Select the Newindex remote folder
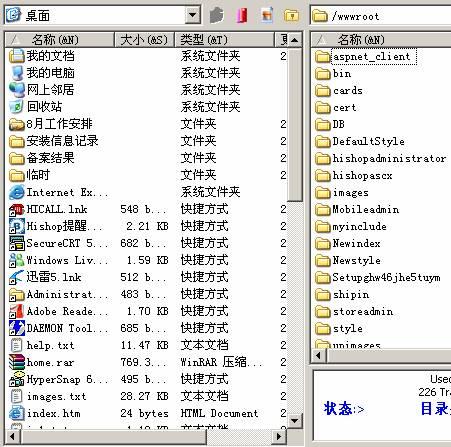This screenshot has height=447, width=451. (x=348, y=244)
